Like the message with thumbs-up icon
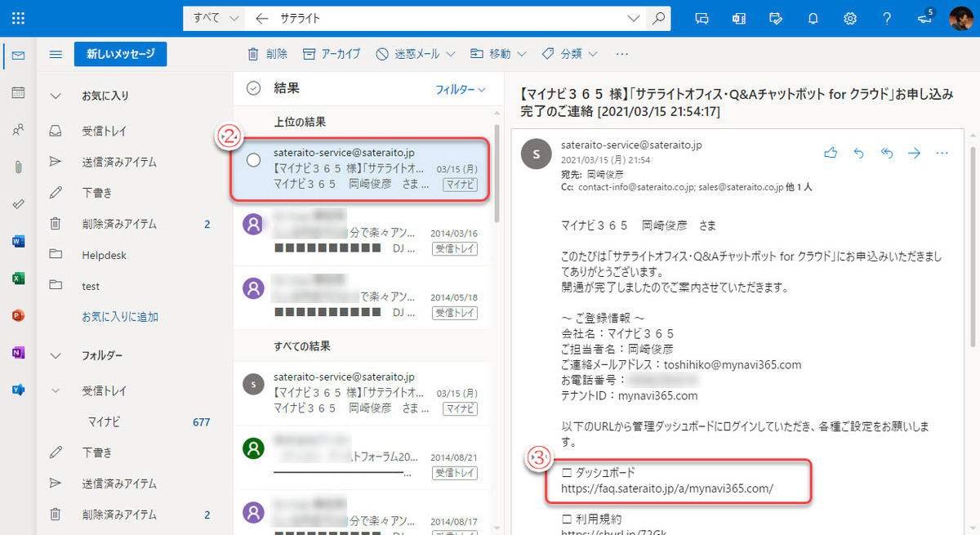The width and height of the screenshot is (980, 535). [x=831, y=153]
